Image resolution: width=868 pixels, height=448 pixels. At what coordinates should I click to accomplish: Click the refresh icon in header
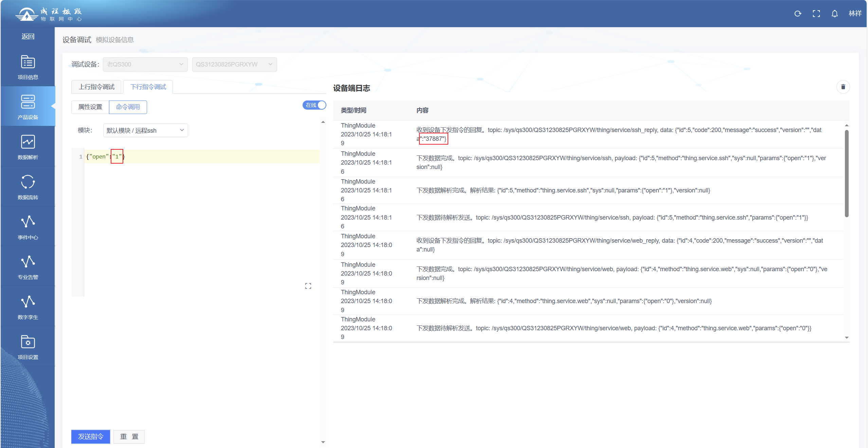pyautogui.click(x=798, y=14)
